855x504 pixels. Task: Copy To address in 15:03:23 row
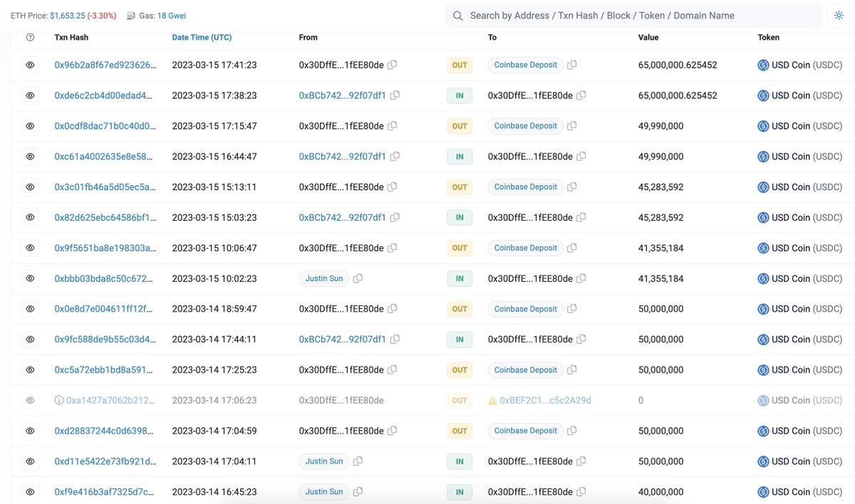(581, 217)
